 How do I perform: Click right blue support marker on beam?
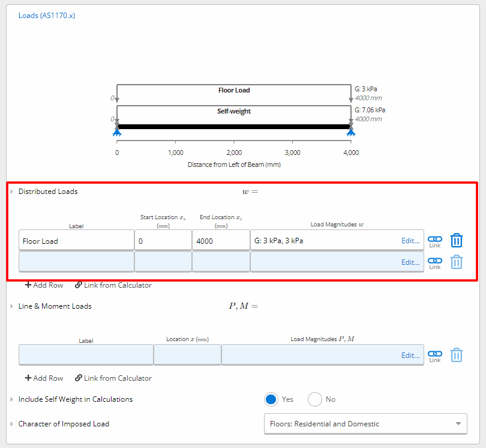click(351, 133)
